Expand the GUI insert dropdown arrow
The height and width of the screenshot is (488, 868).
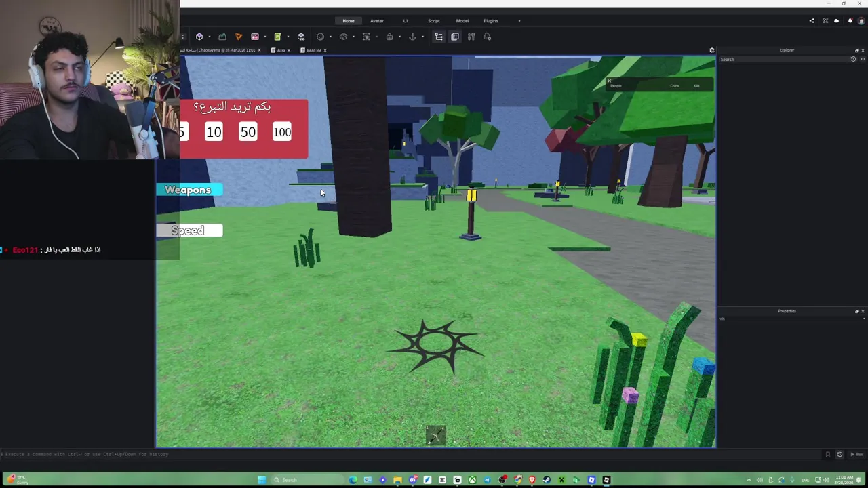coord(265,37)
